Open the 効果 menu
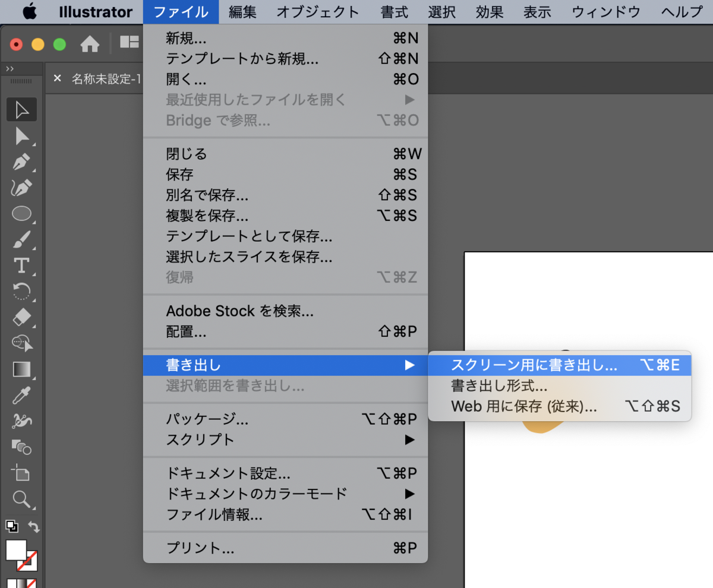The image size is (713, 588). (x=490, y=12)
